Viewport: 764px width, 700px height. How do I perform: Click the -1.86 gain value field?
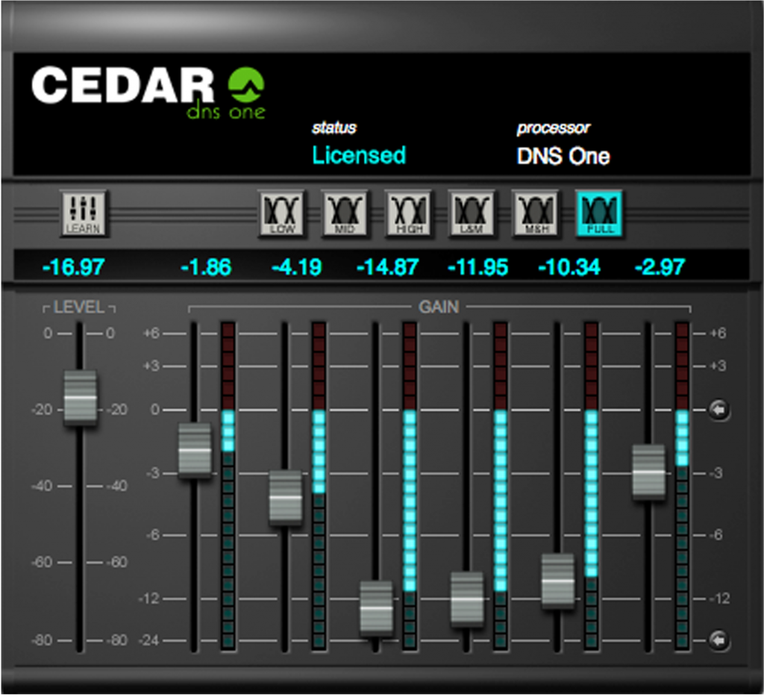(x=206, y=267)
